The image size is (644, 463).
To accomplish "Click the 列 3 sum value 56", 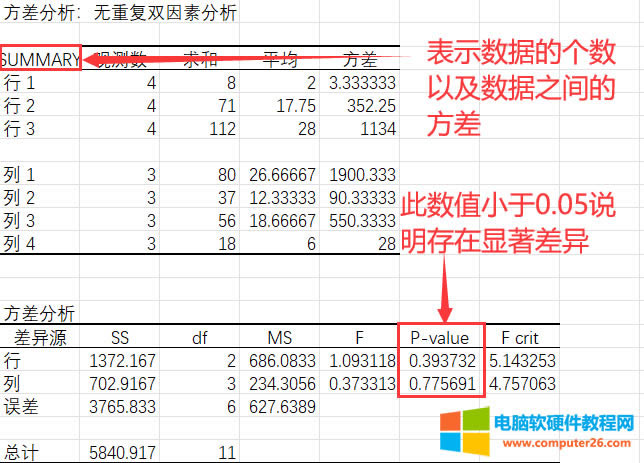I will [x=227, y=221].
